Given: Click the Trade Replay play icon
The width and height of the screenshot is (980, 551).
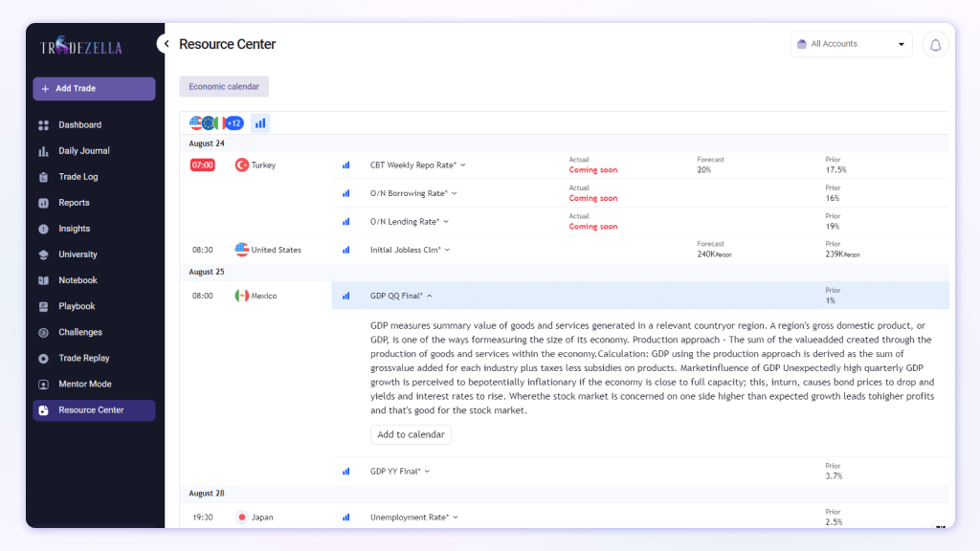Looking at the screenshot, I should (x=43, y=359).
